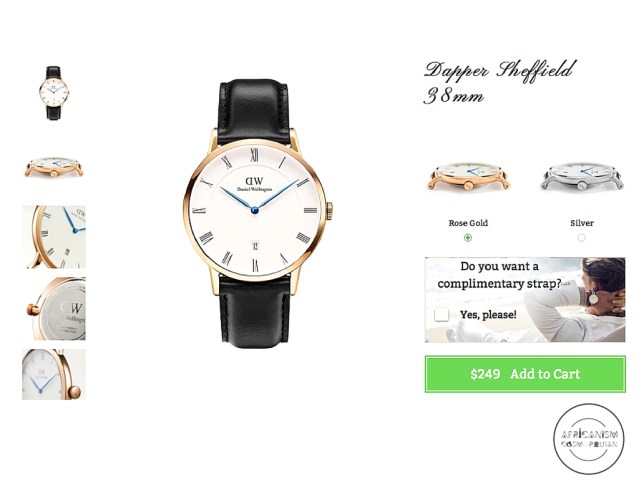Image resolution: width=639 pixels, height=479 pixels.
Task: Click the crown on the main watch
Action: pos(329,210)
